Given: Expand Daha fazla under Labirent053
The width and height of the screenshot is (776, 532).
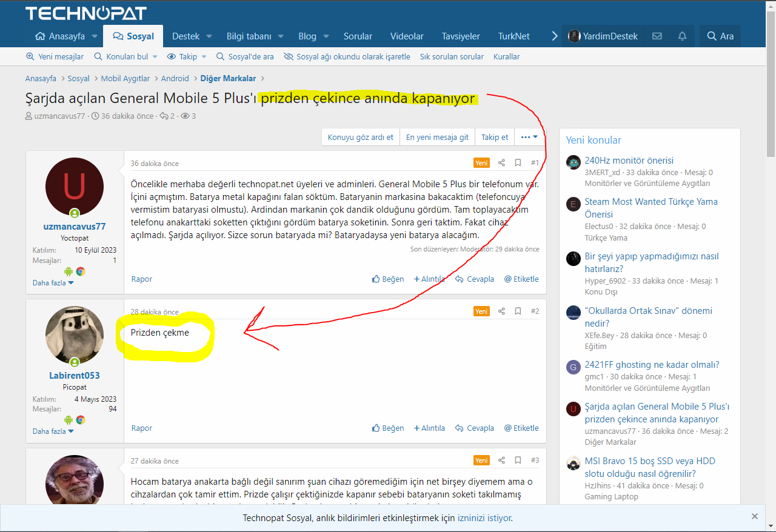Looking at the screenshot, I should click(53, 431).
